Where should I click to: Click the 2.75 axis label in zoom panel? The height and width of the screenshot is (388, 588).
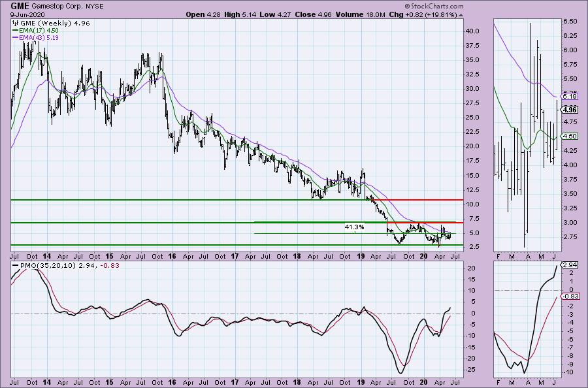point(570,236)
